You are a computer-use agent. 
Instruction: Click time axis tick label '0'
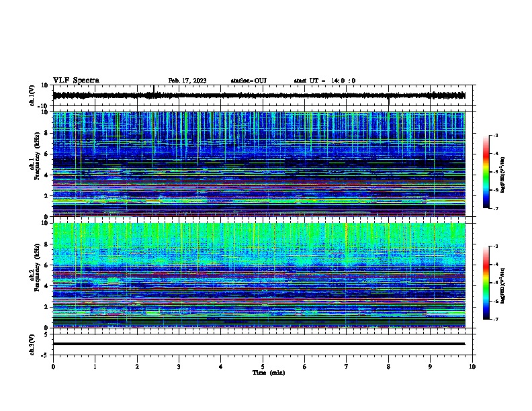(x=53, y=367)
